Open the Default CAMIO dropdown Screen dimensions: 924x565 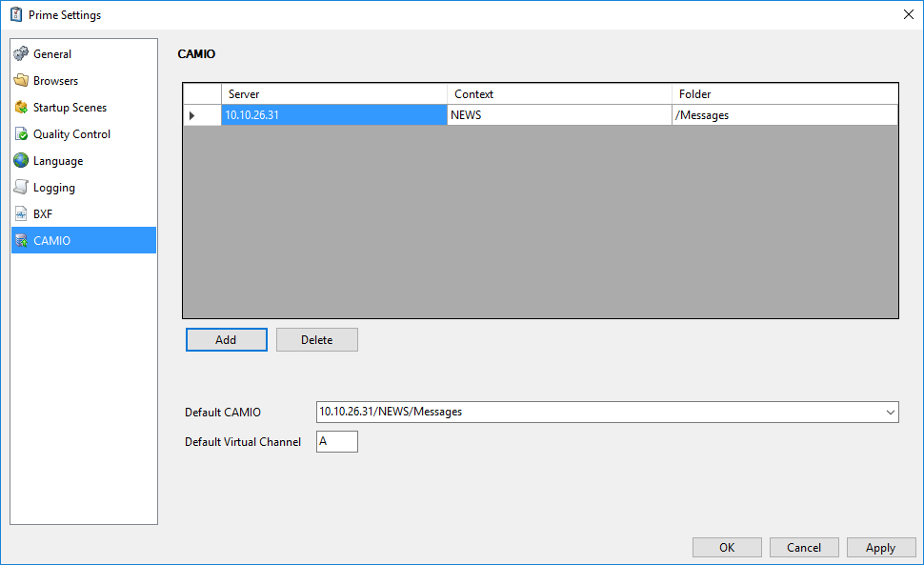coord(891,413)
